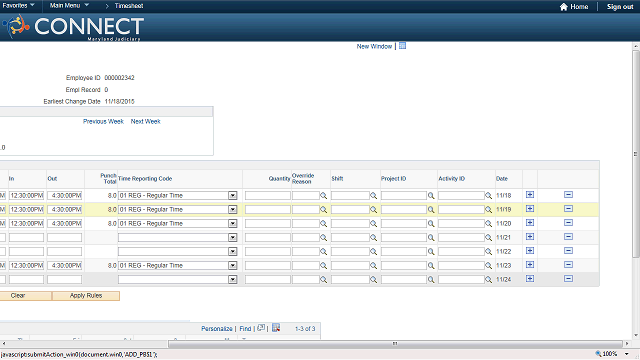Image resolution: width=640 pixels, height=360 pixels.
Task: Go to Next Week link
Action: point(145,121)
